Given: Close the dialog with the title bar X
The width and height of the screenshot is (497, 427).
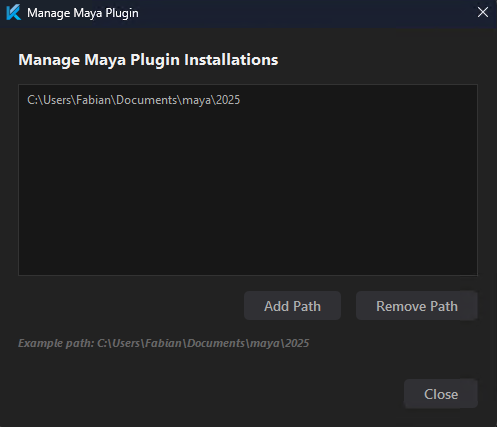Looking at the screenshot, I should tap(483, 13).
